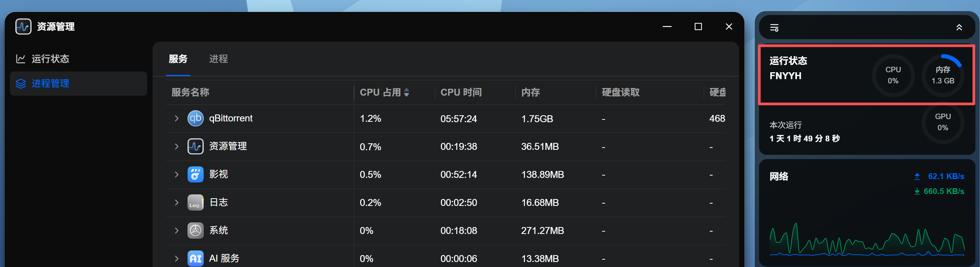Image resolution: width=980 pixels, height=267 pixels.
Task: Click AI 服务 memory 13.38MB
Action: click(x=540, y=259)
